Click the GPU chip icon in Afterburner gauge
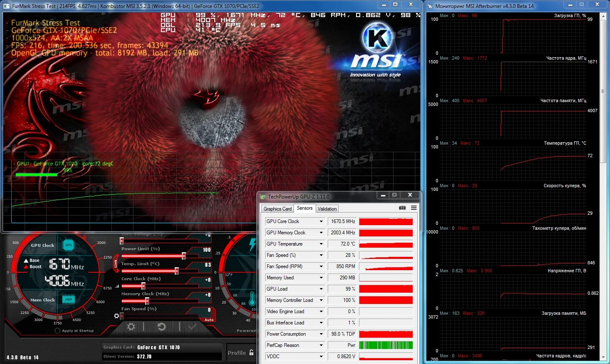 click(68, 245)
